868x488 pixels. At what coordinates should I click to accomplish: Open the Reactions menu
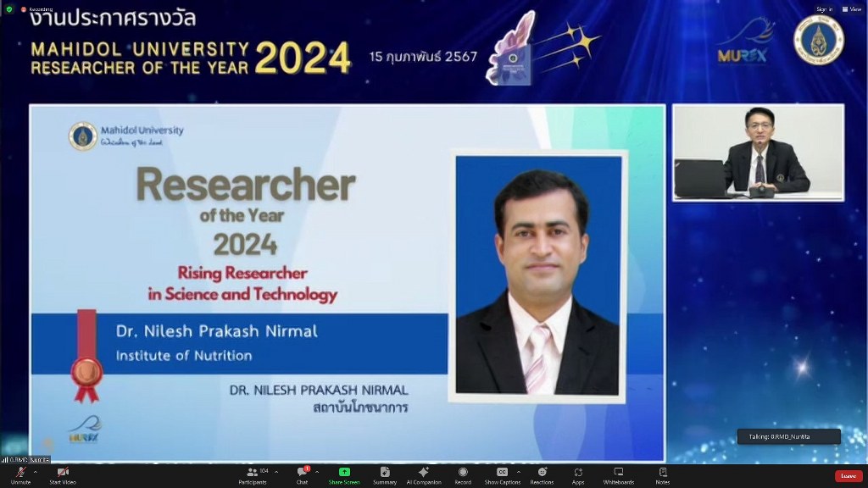click(542, 475)
